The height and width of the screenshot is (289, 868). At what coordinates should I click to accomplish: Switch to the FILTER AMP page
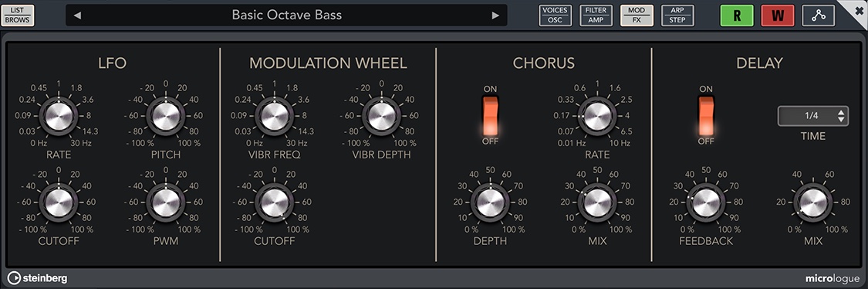click(596, 15)
